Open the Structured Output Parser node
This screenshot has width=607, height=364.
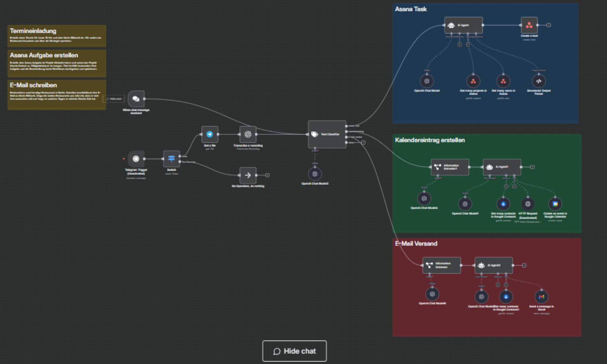tap(539, 81)
